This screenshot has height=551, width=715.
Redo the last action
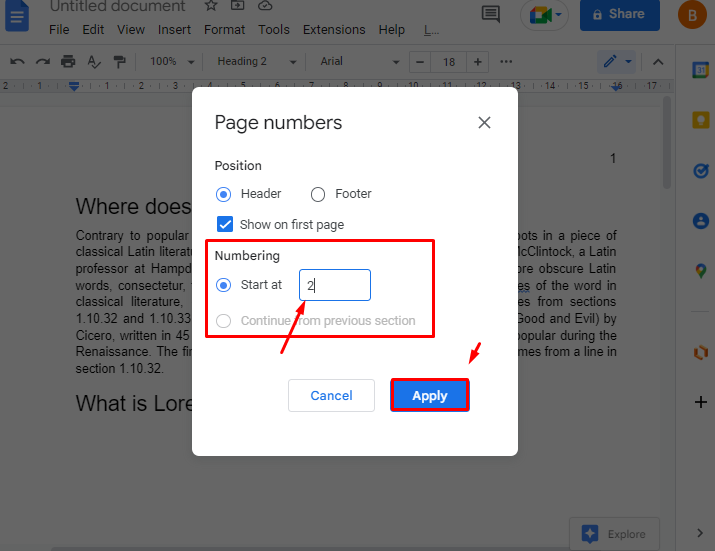point(43,62)
